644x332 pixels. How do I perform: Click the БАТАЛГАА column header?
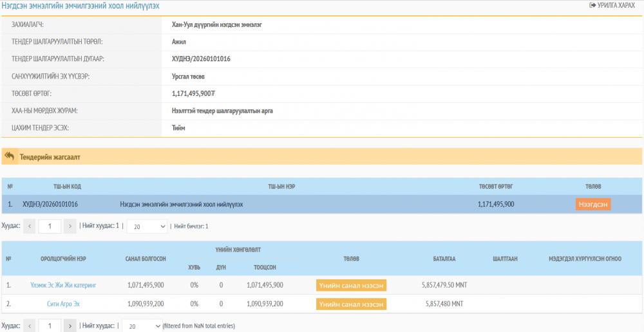point(444,259)
